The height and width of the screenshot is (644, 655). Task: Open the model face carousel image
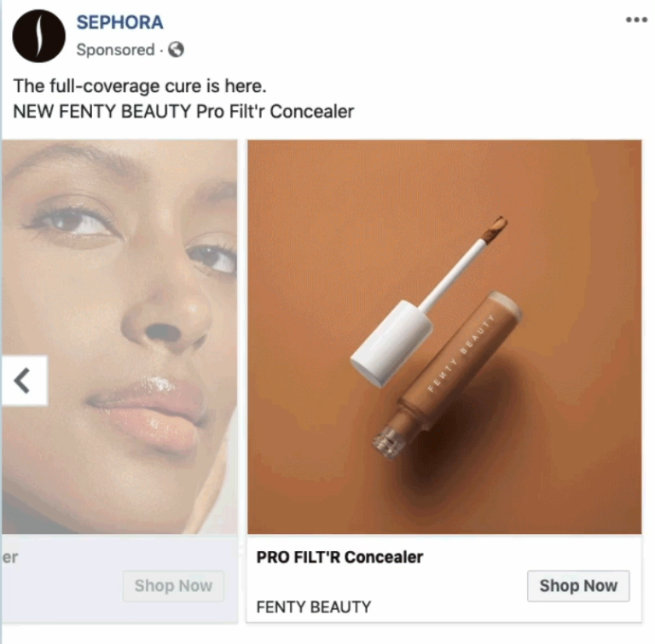pyautogui.click(x=119, y=337)
